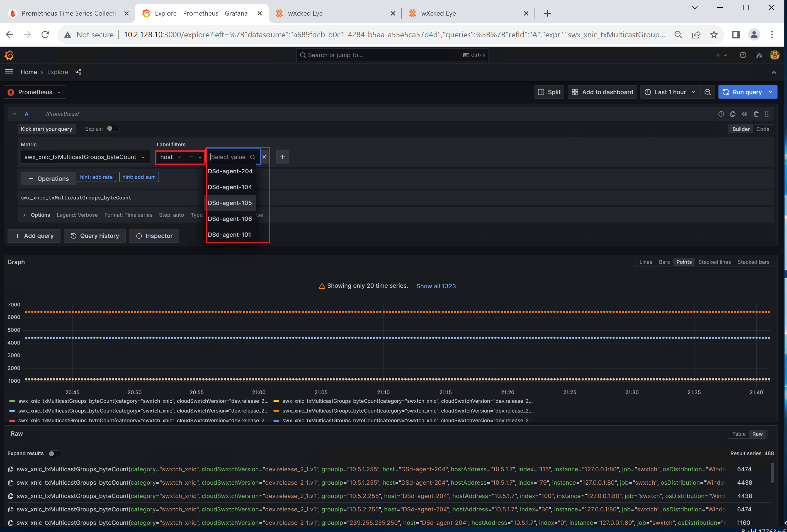Image resolution: width=787 pixels, height=532 pixels.
Task: Click the browser zoom magnifier icon
Action: [678, 35]
